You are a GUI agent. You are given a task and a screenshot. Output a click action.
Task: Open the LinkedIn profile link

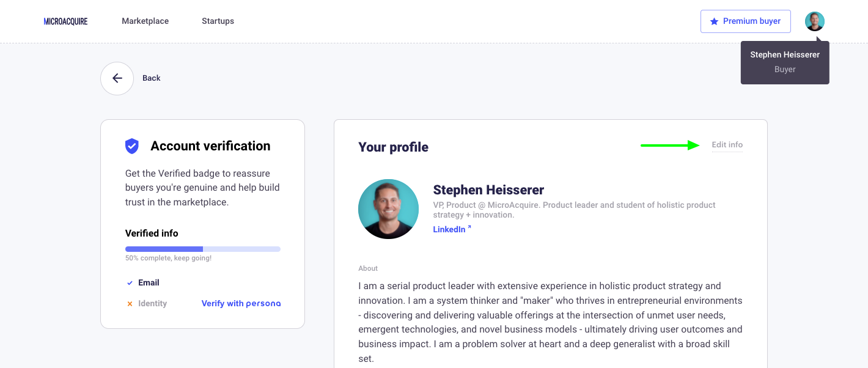[x=449, y=229]
